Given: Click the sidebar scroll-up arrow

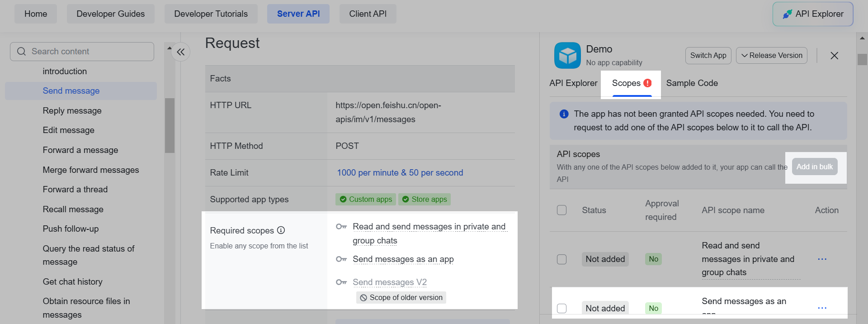Looking at the screenshot, I should coord(170,48).
